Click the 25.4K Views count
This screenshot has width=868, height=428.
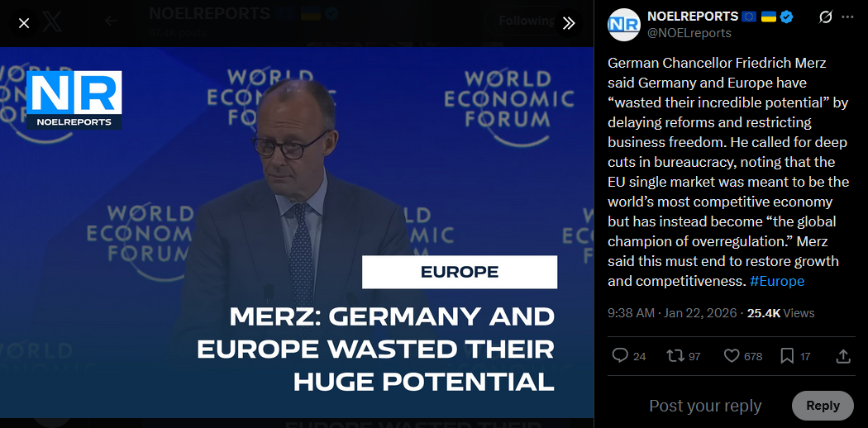[781, 313]
